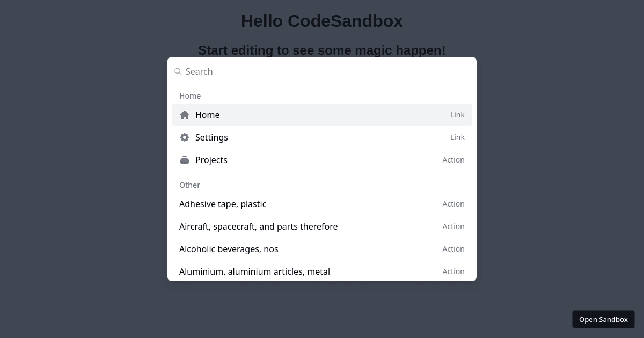The image size is (644, 338).
Task: Click the house icon beside Home
Action: [x=185, y=115]
